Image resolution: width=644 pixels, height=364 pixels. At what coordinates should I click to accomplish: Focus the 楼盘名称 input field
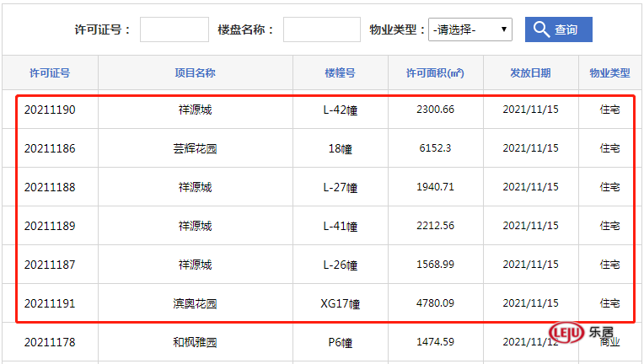click(322, 29)
